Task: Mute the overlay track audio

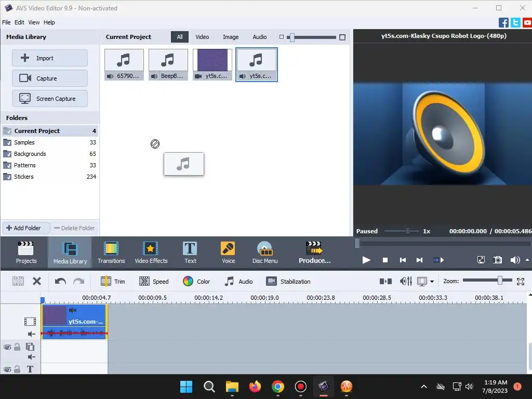Action: 31,357
